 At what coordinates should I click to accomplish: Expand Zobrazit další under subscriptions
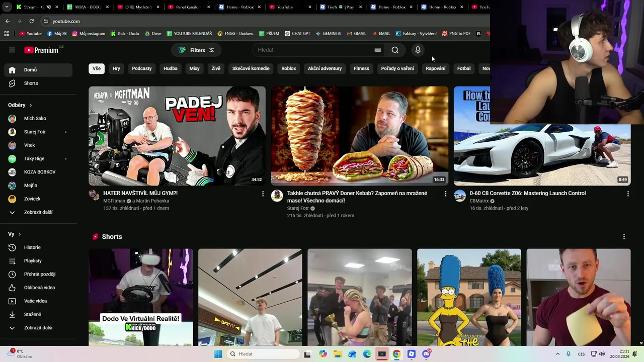tap(38, 212)
